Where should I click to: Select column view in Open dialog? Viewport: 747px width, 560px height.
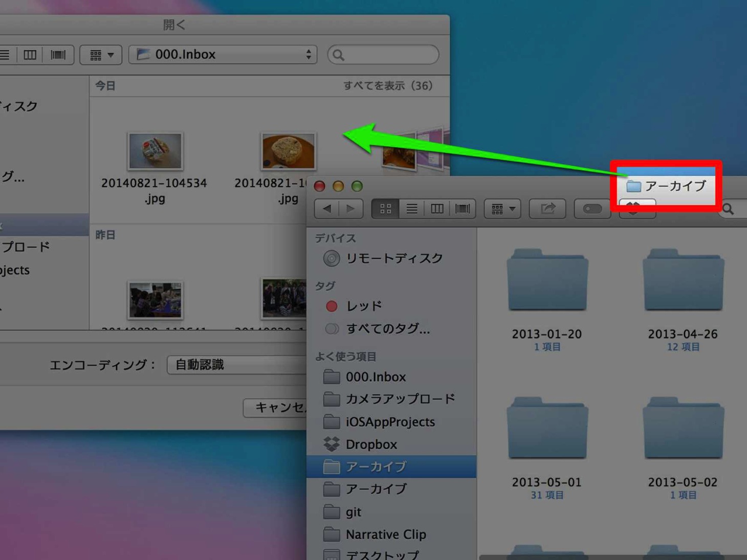pyautogui.click(x=30, y=55)
